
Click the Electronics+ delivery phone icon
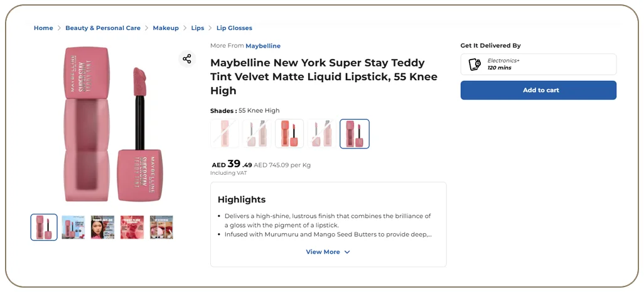point(475,65)
